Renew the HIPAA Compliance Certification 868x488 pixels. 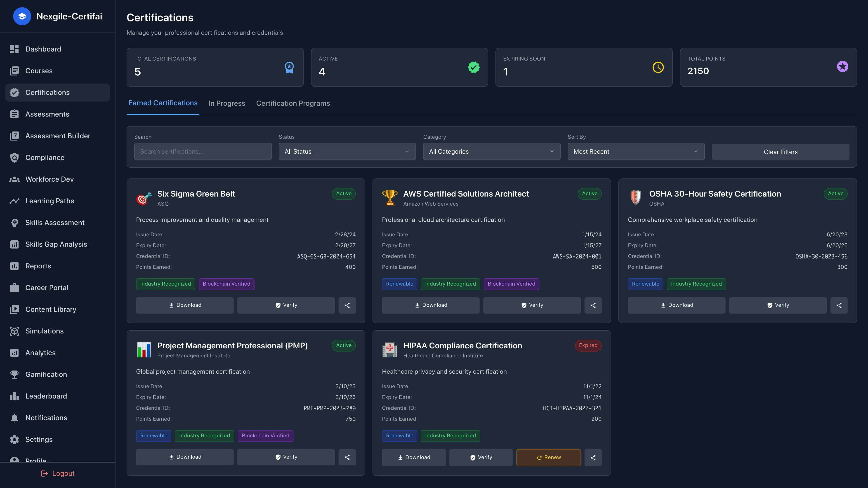coord(548,457)
